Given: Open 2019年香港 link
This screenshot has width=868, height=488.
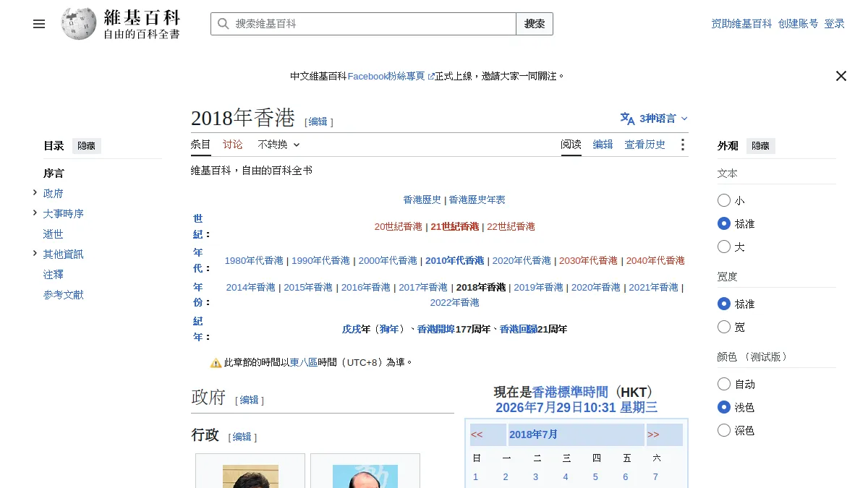Looking at the screenshot, I should [x=538, y=287].
